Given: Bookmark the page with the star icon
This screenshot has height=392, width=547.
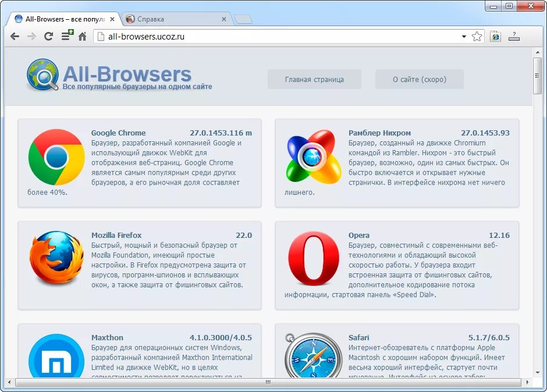Looking at the screenshot, I should (477, 36).
